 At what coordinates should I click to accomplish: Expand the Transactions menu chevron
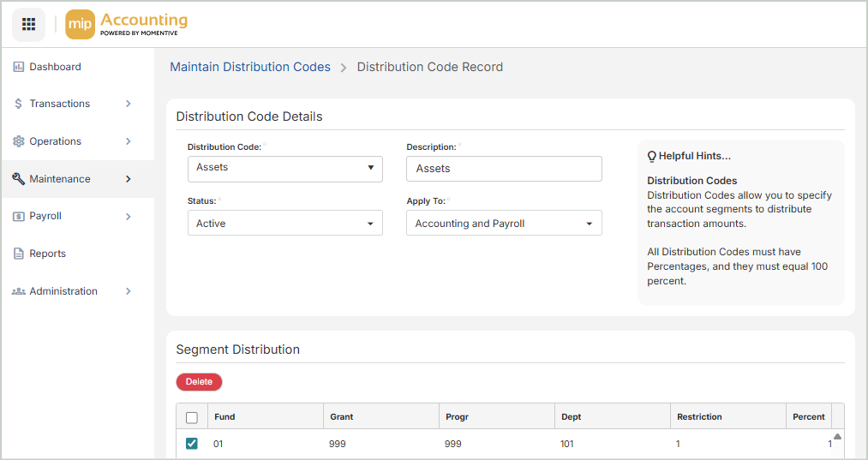tap(129, 104)
